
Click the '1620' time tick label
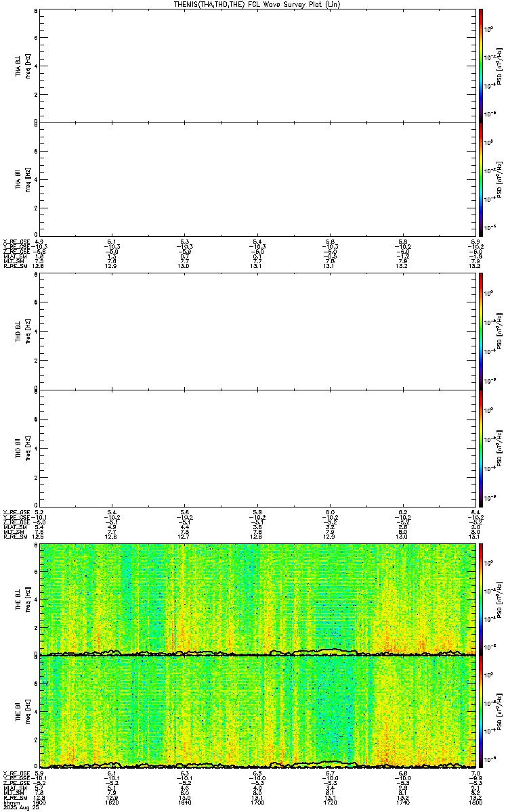pyautogui.click(x=112, y=803)
